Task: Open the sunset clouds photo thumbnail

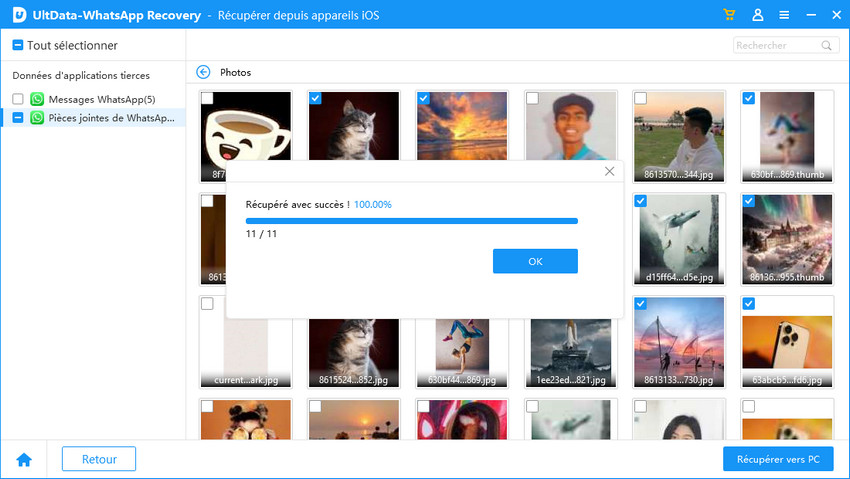Action: point(462,126)
